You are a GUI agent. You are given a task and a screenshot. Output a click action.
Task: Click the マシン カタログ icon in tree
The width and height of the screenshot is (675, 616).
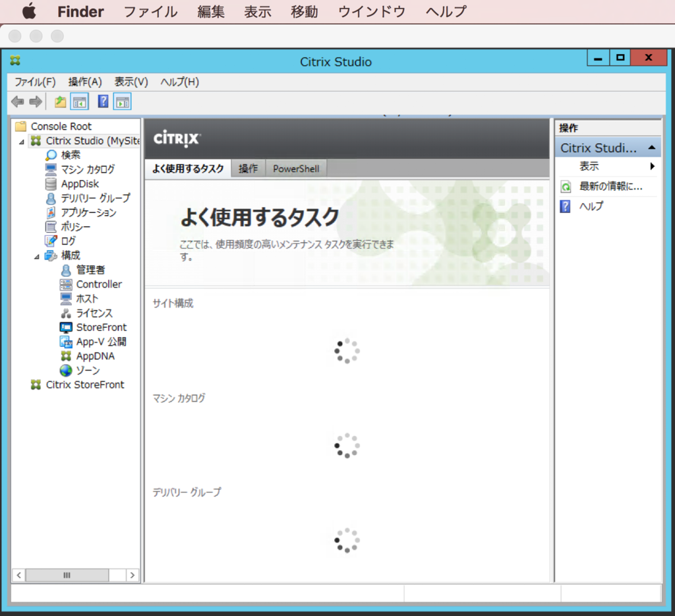(51, 169)
